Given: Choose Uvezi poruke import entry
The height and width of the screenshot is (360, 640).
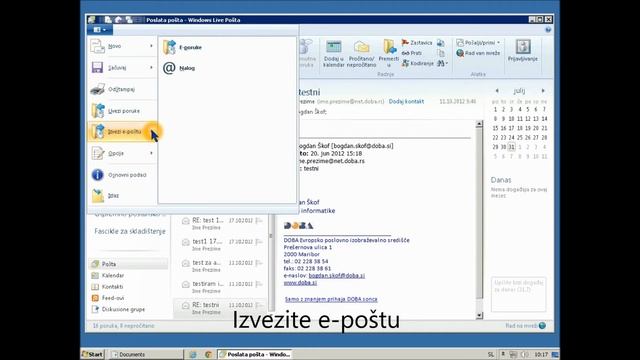Looking at the screenshot, I should coord(122,111).
